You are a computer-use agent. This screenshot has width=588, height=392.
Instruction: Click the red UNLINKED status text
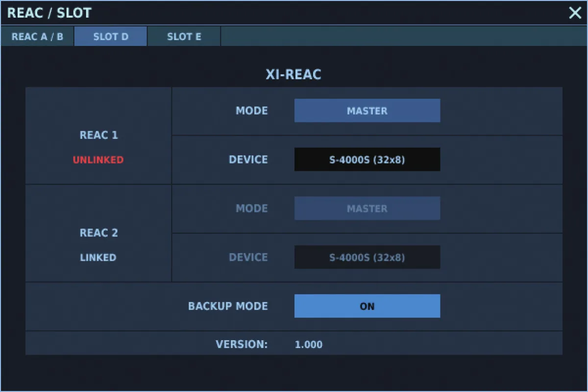pos(98,160)
